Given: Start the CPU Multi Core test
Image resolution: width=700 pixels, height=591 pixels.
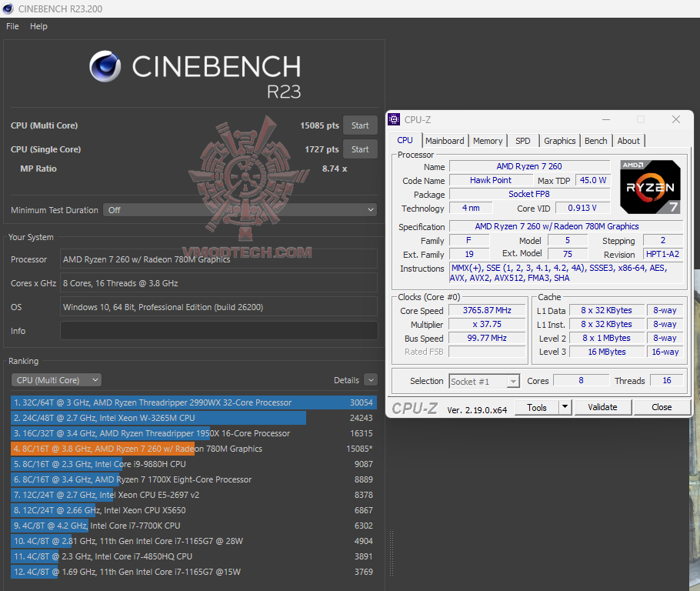Looking at the screenshot, I should (x=360, y=125).
